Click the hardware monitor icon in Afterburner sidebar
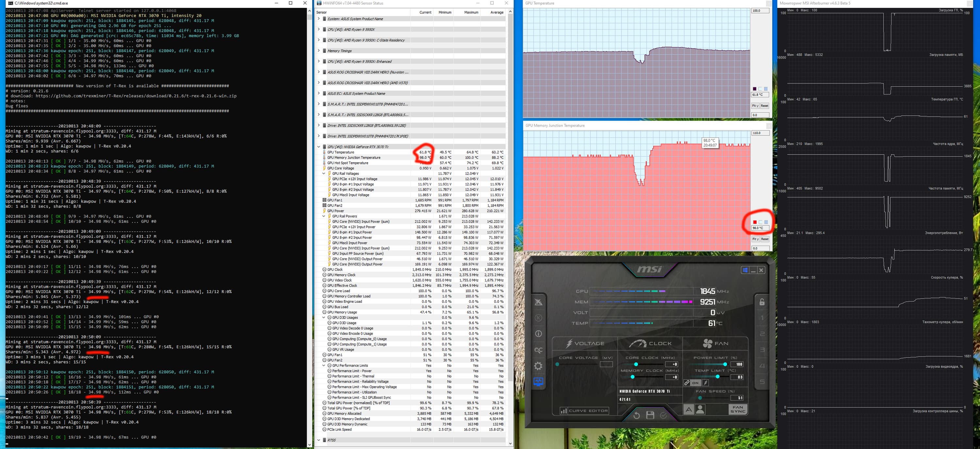Image resolution: width=980 pixels, height=449 pixels. (x=538, y=381)
